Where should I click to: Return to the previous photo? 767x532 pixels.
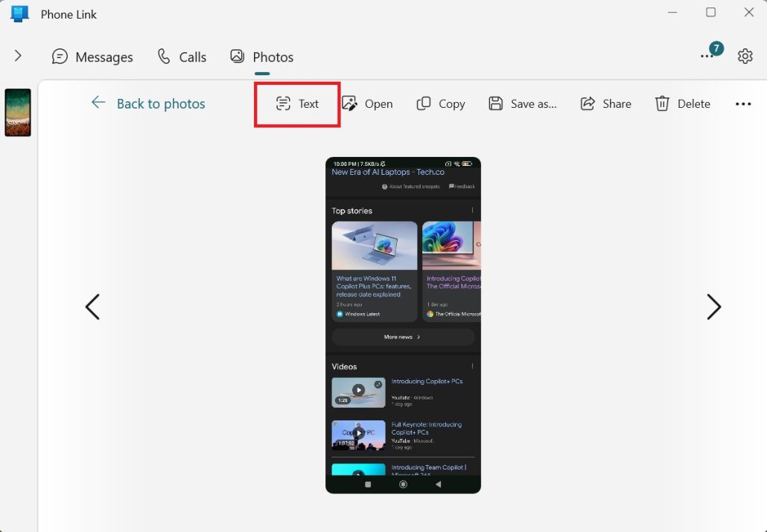(92, 307)
